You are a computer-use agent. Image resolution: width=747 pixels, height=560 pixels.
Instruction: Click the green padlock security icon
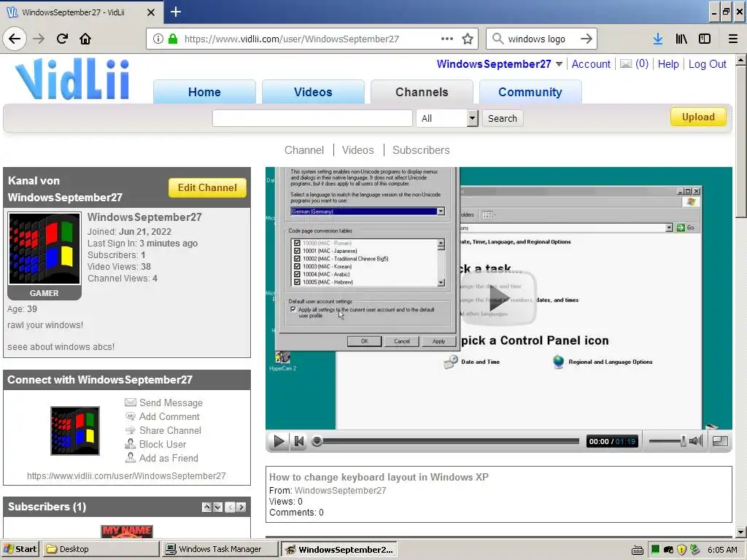tap(173, 39)
